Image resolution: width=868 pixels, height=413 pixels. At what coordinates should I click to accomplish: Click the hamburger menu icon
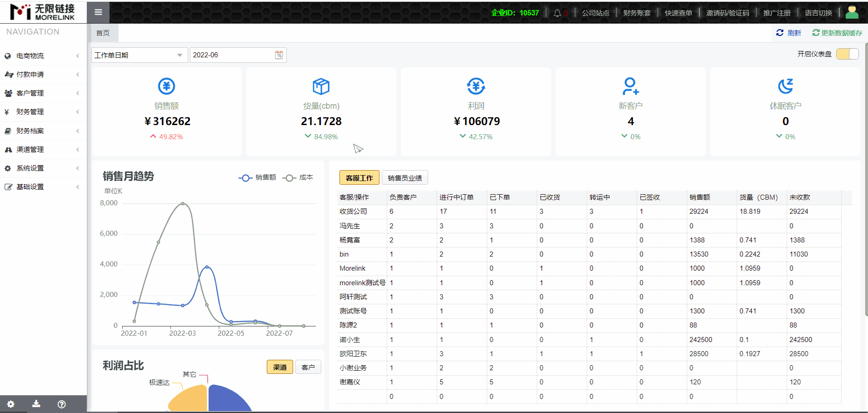[98, 12]
